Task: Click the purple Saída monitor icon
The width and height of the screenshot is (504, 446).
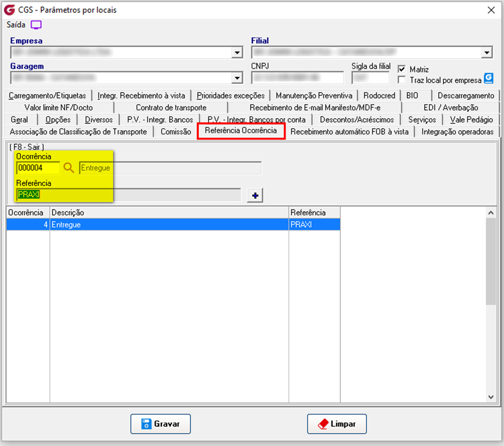Action: (x=36, y=24)
